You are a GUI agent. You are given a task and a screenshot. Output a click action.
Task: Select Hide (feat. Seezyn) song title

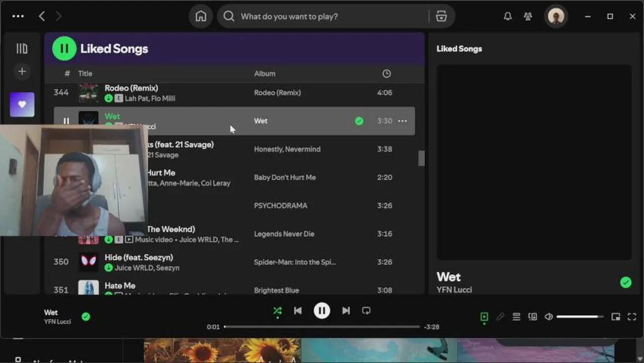pyautogui.click(x=139, y=257)
